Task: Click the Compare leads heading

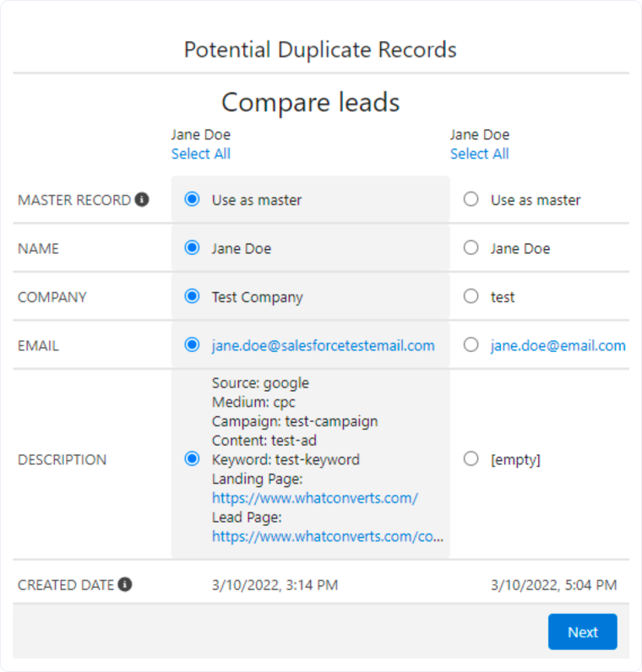Action: point(311,102)
